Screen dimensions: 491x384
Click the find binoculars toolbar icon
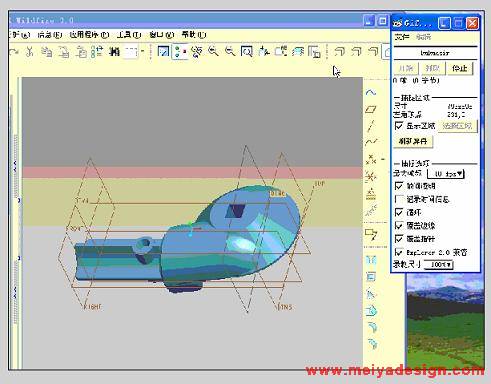point(115,52)
